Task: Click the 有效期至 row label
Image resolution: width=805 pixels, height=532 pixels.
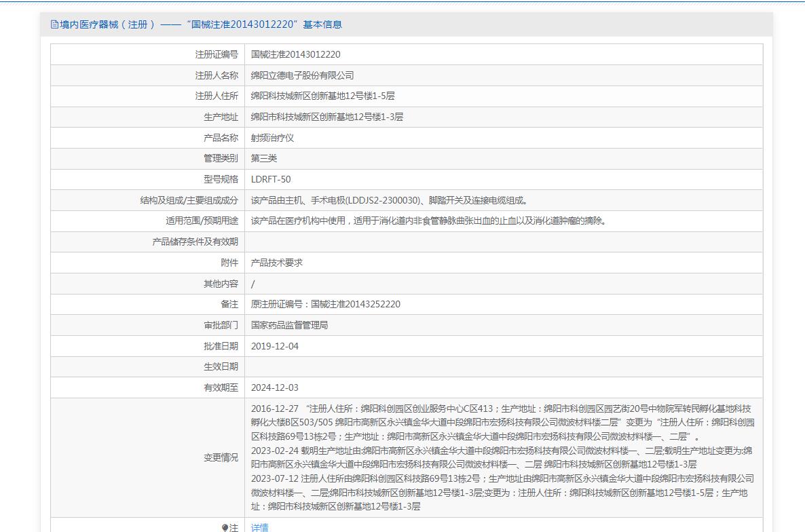Action: click(x=221, y=388)
